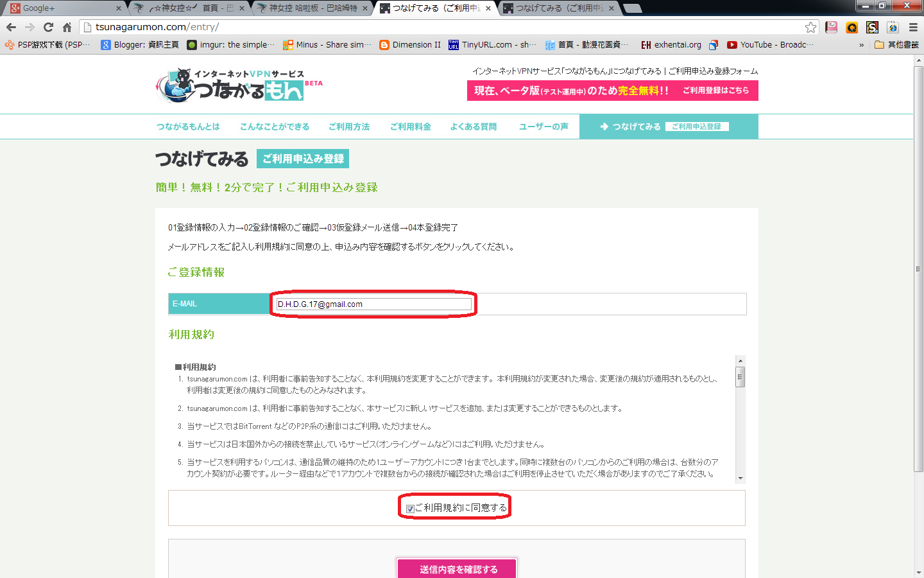
Task: Open the よくある質問 navigation item
Action: click(473, 127)
